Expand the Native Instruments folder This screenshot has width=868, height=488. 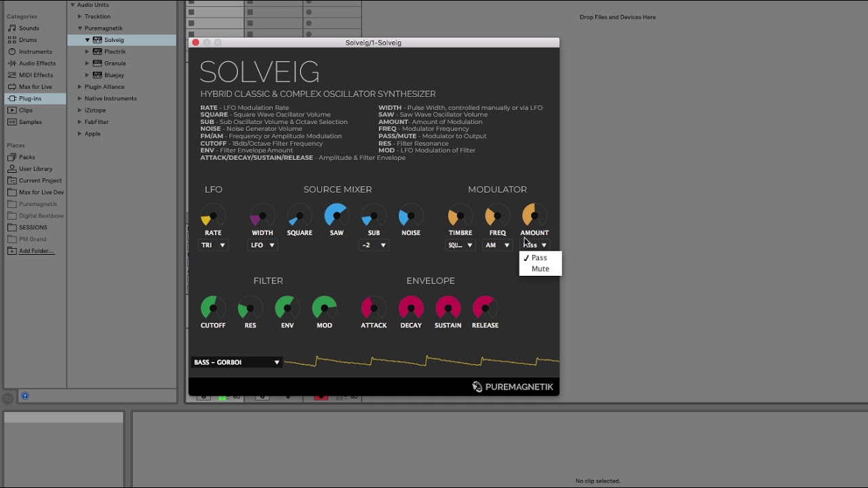coord(79,98)
